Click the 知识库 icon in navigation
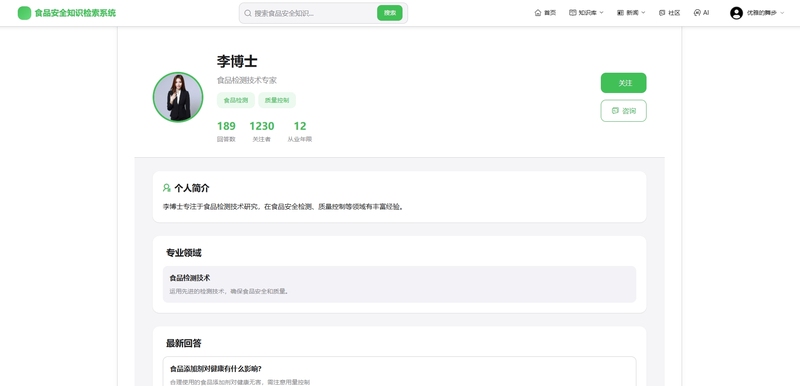Viewport: 800px width, 386px height. point(572,13)
